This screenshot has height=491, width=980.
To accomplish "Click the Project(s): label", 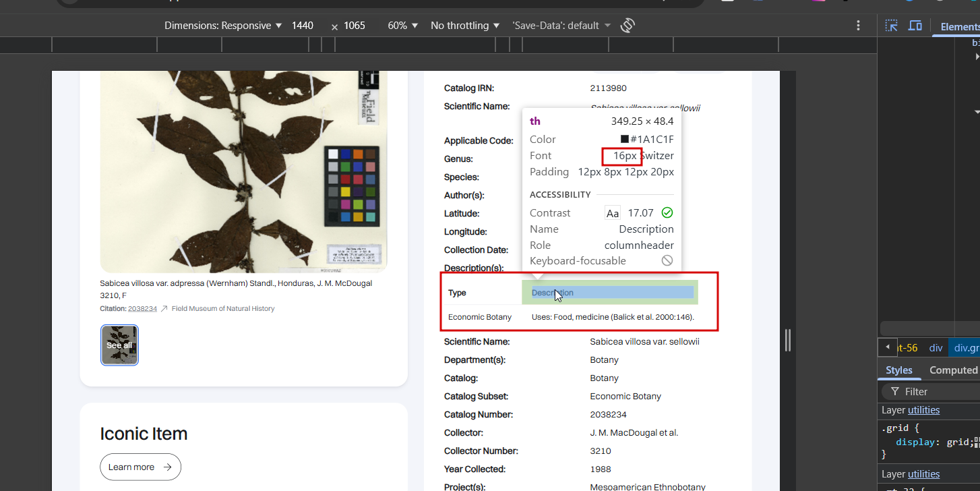I will pos(464,488).
